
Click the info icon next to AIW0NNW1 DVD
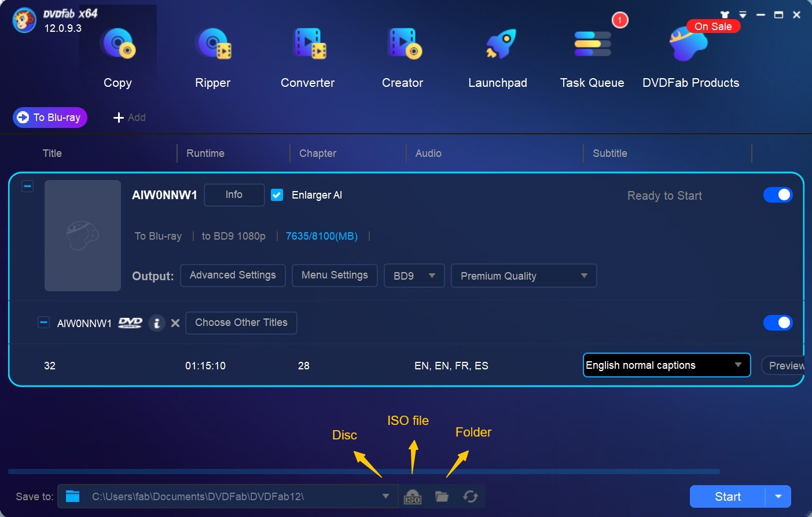[x=157, y=323]
